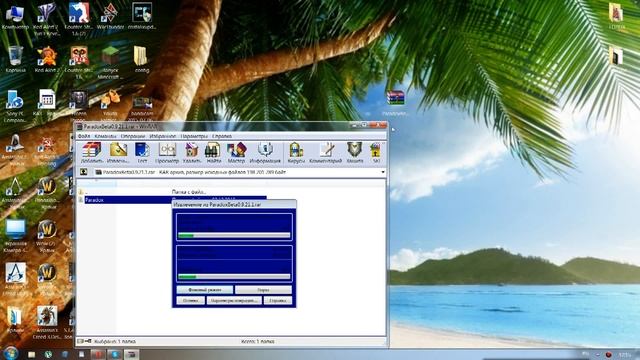Click the Отмена button in extraction dialog
This screenshot has height=360, width=640.
(191, 301)
